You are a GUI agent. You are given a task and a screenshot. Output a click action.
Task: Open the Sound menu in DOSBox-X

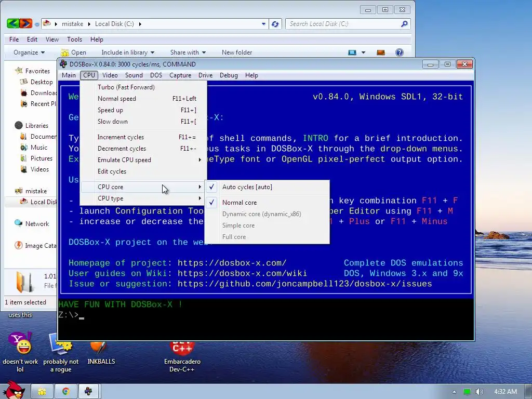click(x=134, y=75)
